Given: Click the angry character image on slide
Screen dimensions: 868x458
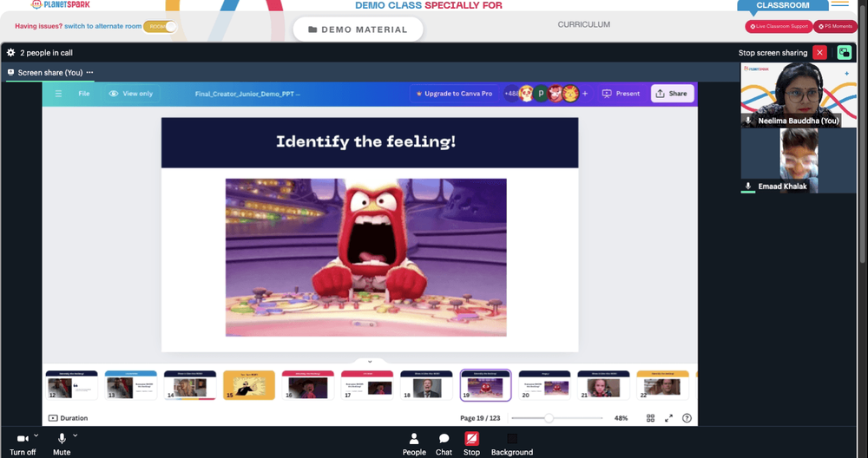Looking at the screenshot, I should tap(366, 258).
